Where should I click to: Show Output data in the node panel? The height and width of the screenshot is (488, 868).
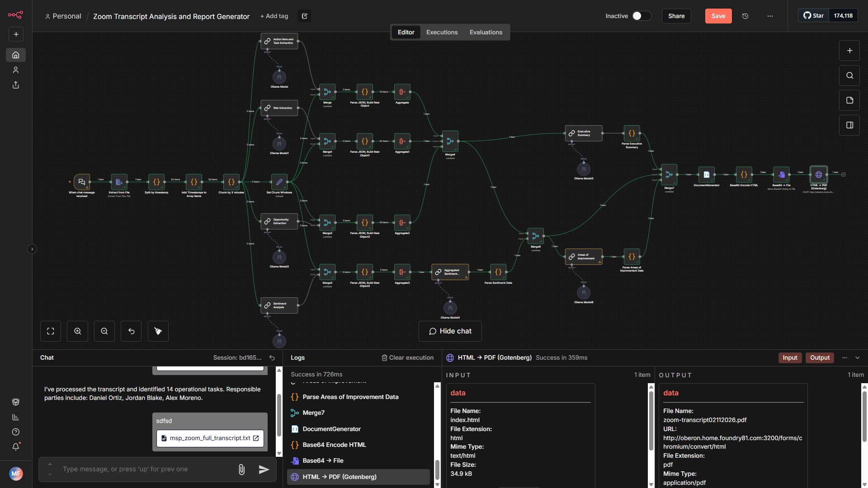820,357
